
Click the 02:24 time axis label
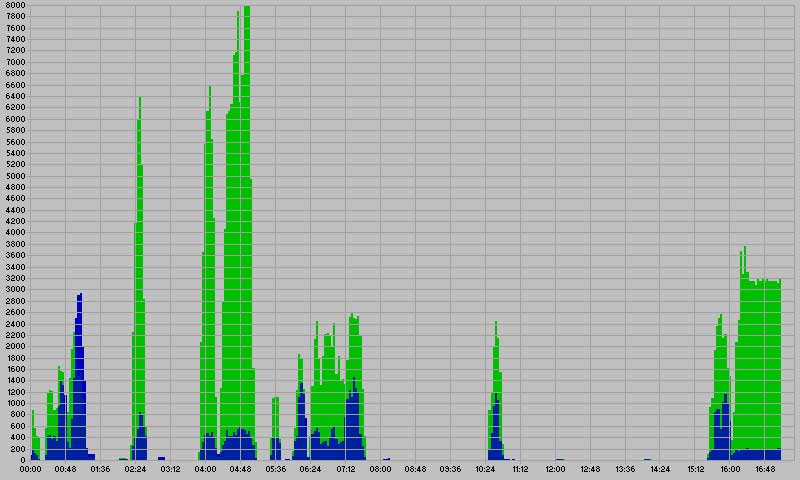[x=135, y=468]
